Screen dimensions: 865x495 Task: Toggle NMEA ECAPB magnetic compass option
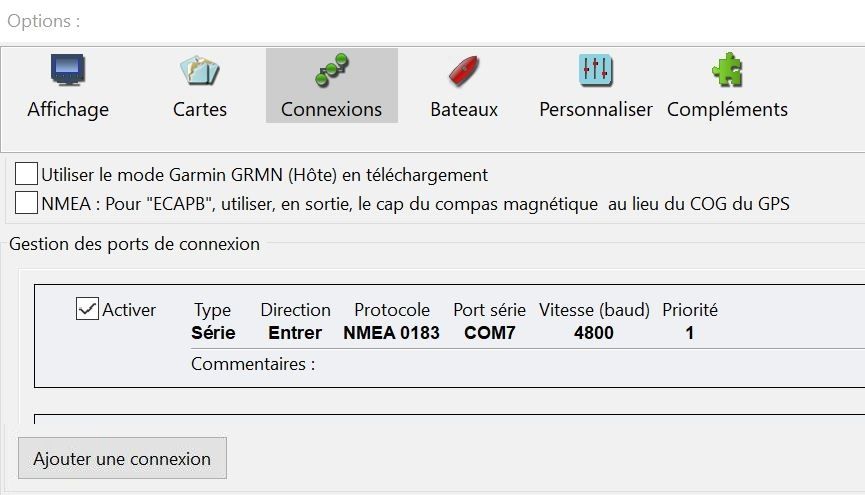tap(26, 203)
